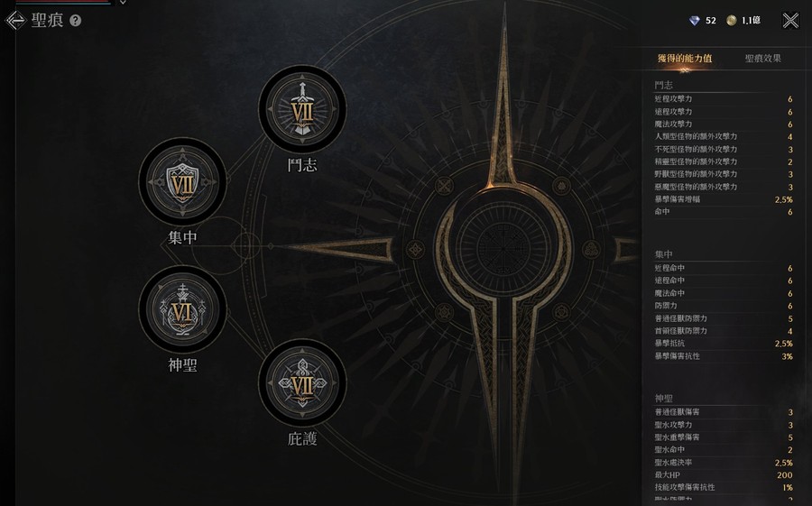Expand the small chevron at top left
812x506 pixels.
coord(123,2)
